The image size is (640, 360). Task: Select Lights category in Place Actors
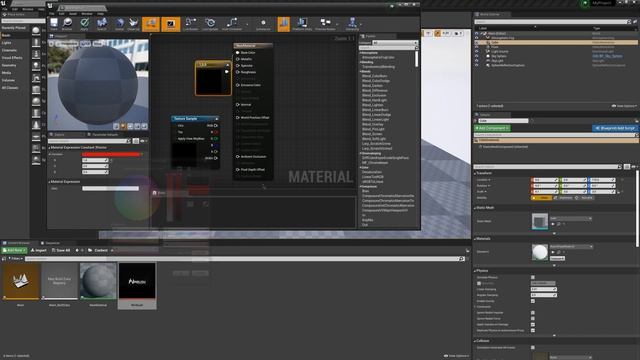point(7,42)
